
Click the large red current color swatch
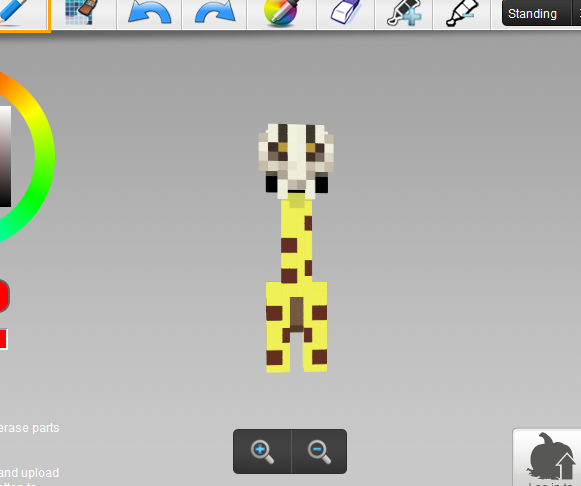[3, 296]
